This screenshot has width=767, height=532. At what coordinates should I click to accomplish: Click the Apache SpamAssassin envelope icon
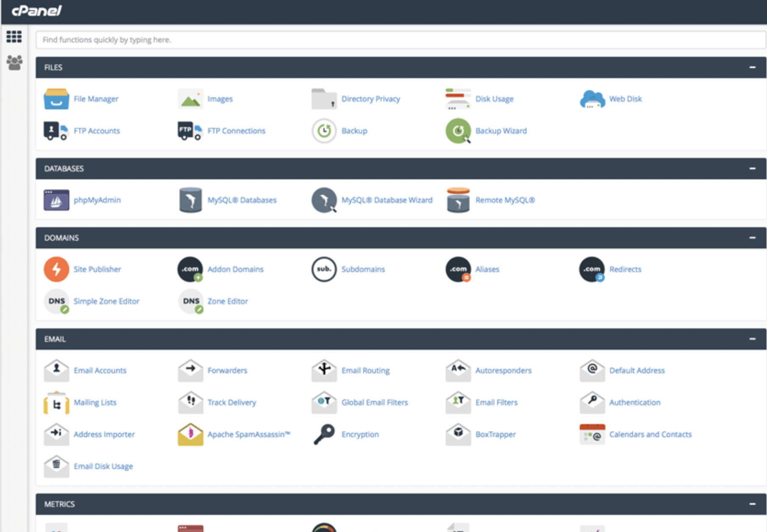point(190,434)
